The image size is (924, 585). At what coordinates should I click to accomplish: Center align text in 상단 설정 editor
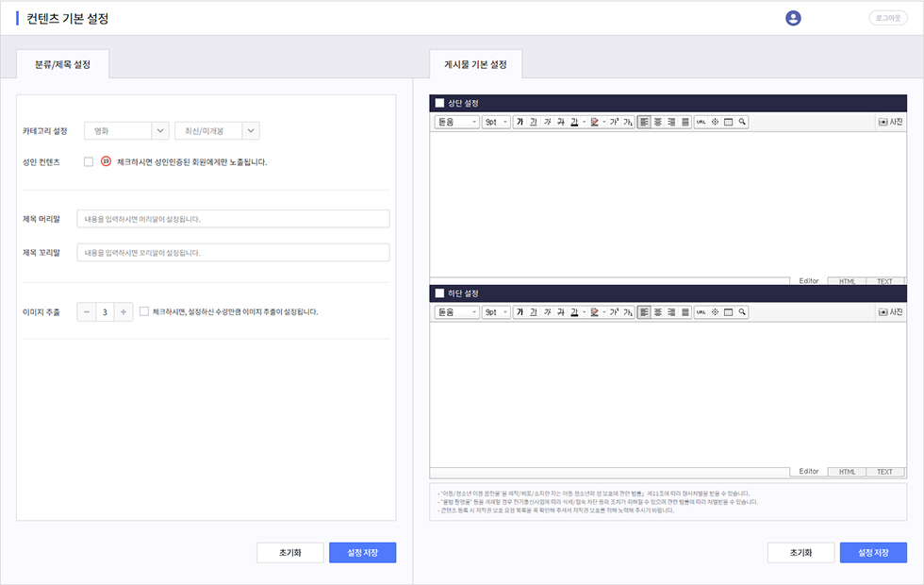click(x=658, y=122)
